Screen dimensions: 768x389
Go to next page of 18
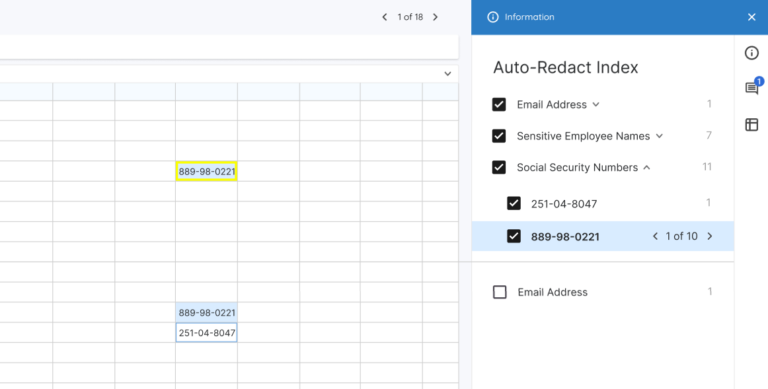[x=435, y=17]
